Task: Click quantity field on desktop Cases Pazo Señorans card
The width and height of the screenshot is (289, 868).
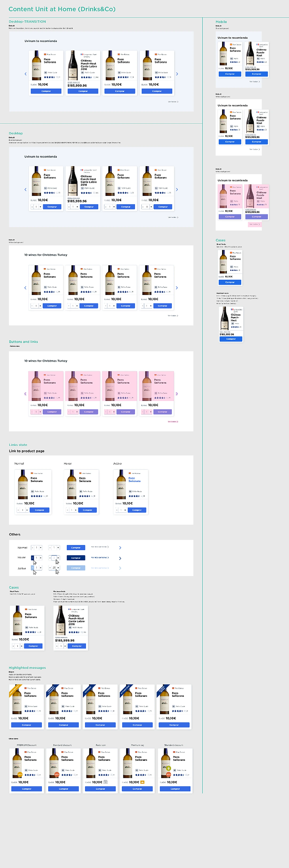Action: [x=17, y=646]
